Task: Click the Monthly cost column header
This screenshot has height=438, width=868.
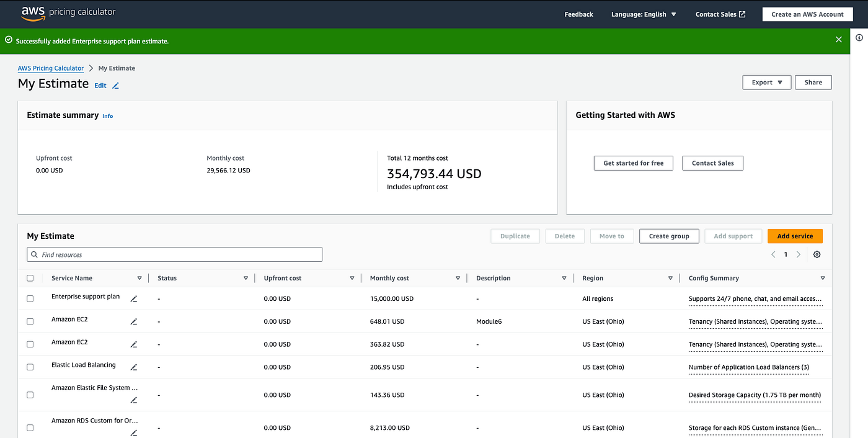Action: point(389,279)
